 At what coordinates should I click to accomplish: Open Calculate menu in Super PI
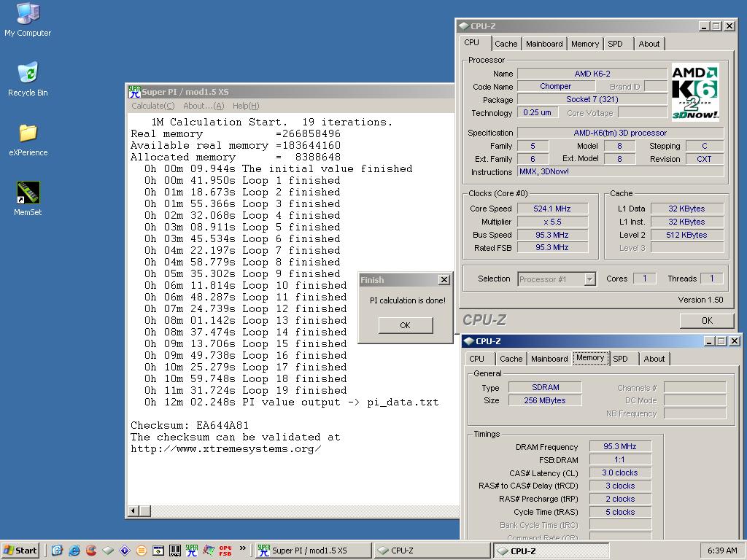tap(153, 106)
